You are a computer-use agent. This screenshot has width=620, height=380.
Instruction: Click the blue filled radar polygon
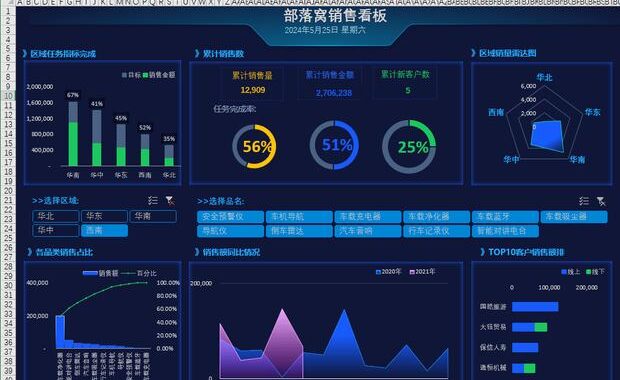[x=548, y=136]
